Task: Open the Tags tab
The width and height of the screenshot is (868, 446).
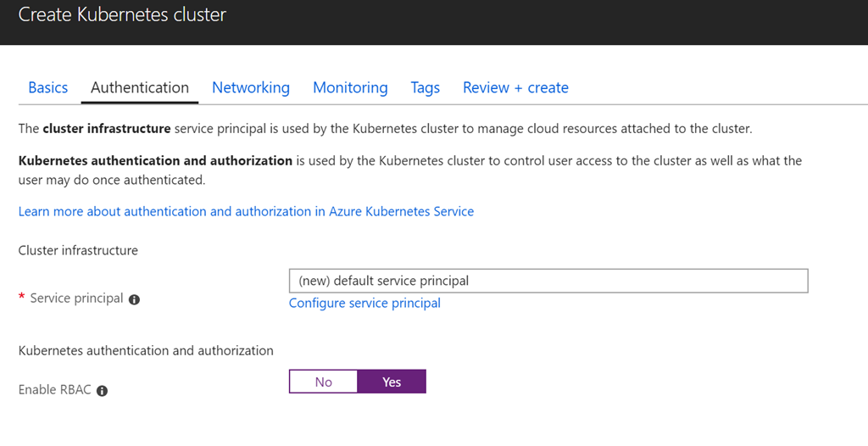Action: [426, 87]
